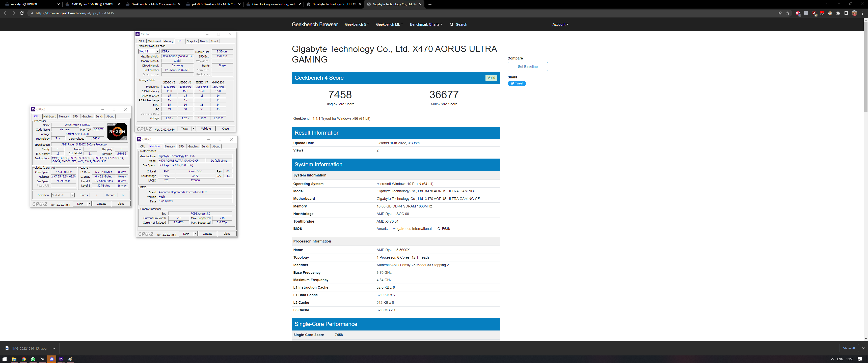Screen dimensions: 868x363
Task: Click Show all downloads button
Action: [849, 348]
